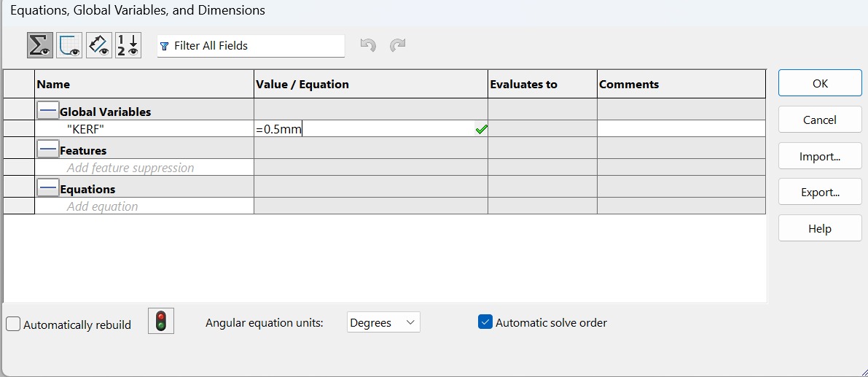Image resolution: width=868 pixels, height=377 pixels.
Task: Click the filter funnel icon
Action: [164, 46]
